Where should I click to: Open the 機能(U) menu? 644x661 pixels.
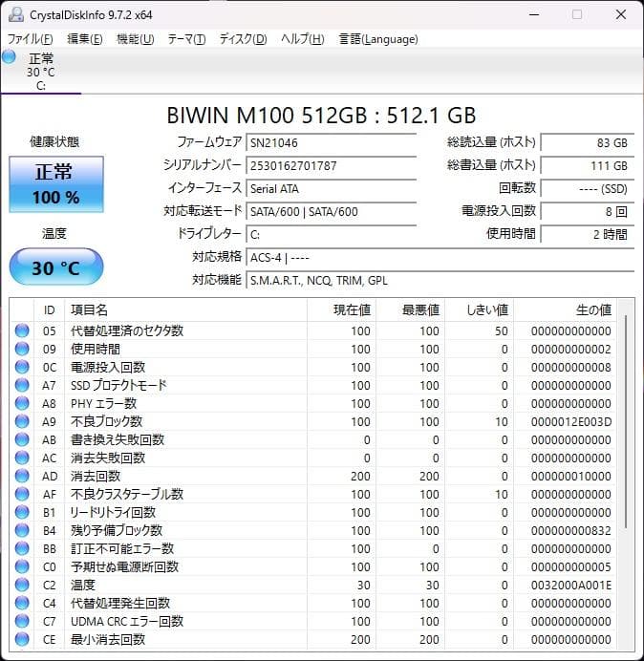click(x=136, y=39)
